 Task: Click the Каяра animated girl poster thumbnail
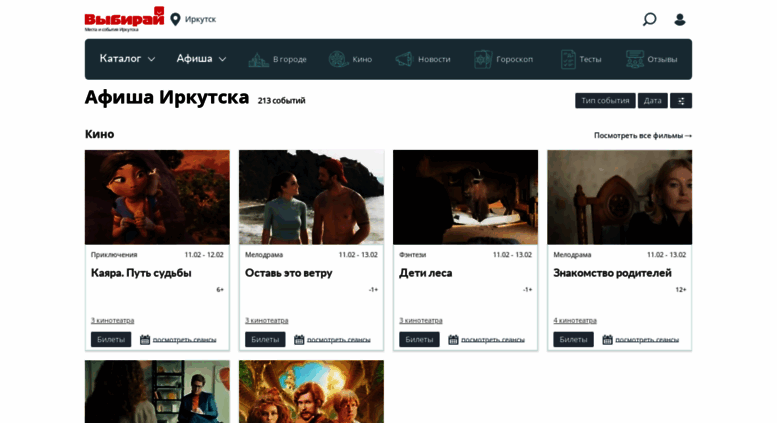click(157, 197)
